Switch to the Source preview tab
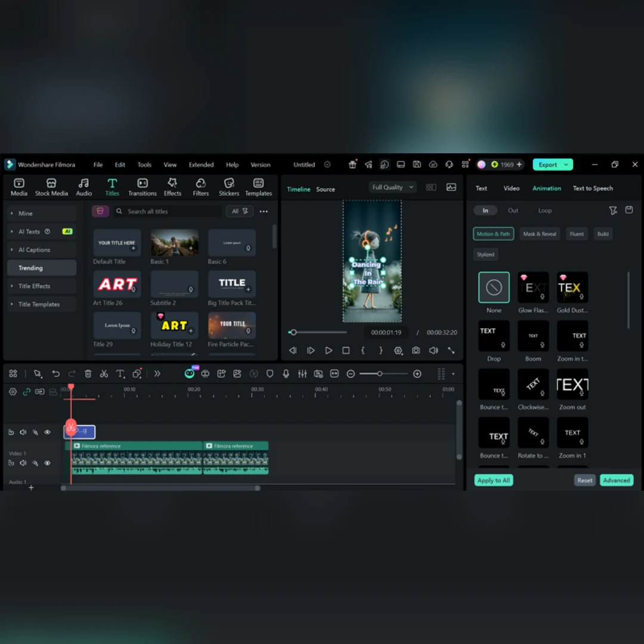 pyautogui.click(x=326, y=189)
